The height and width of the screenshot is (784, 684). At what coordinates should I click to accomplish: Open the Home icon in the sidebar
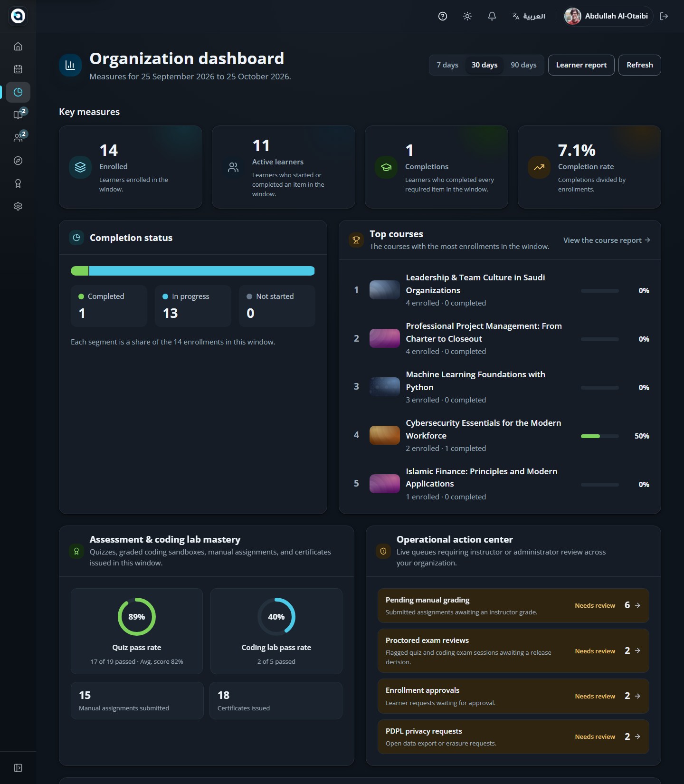pyautogui.click(x=18, y=47)
